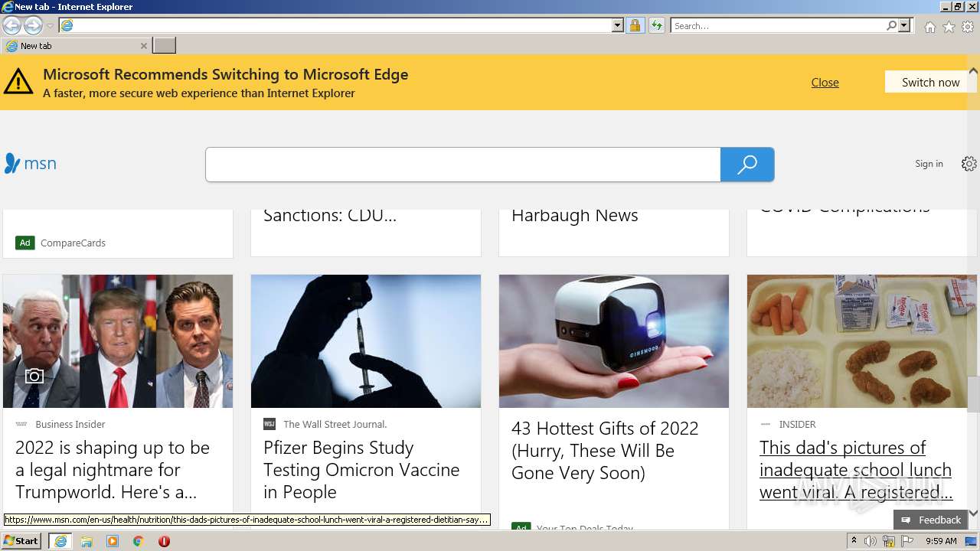Open 43 Hottest Gifts of 2022 ad
Screen dimensions: 980x551
[x=605, y=451]
